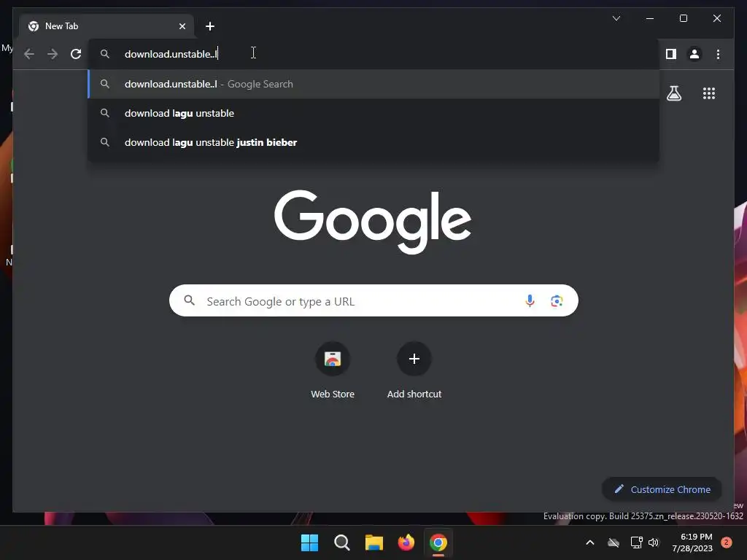This screenshot has width=747, height=560.
Task: Pick 'download lagu unstable justin bieber' suggestion
Action: pos(373,142)
